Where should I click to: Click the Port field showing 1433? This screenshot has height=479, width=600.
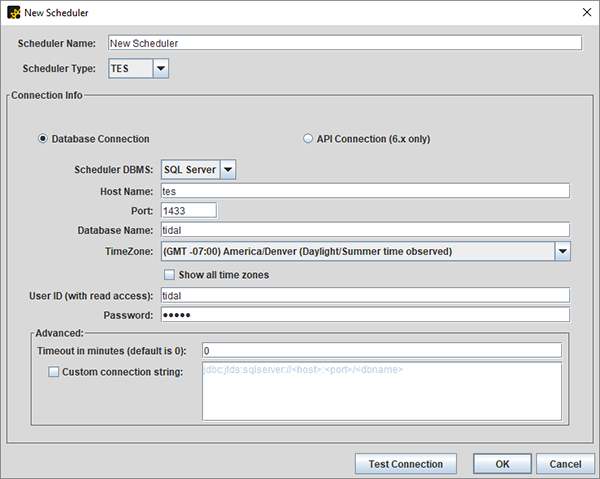(x=188, y=210)
